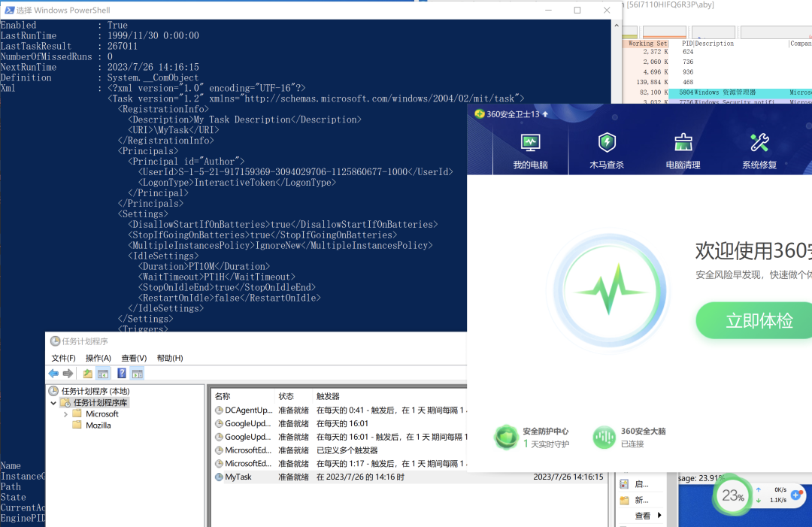The image size is (812, 527).
Task: Click 1 天实时守护 status text
Action: [x=547, y=444]
